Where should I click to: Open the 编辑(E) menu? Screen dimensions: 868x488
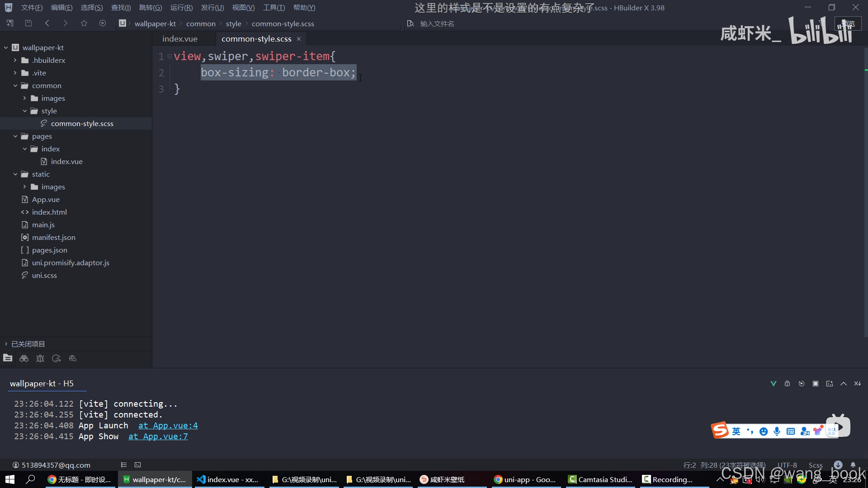coord(61,8)
